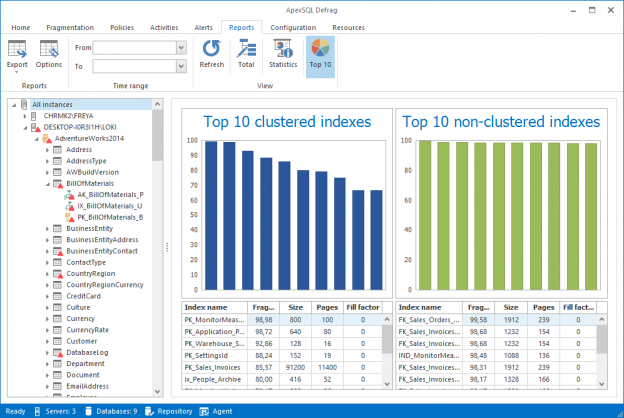Collapse the All instances root node
This screenshot has height=418, width=624.
(14, 105)
